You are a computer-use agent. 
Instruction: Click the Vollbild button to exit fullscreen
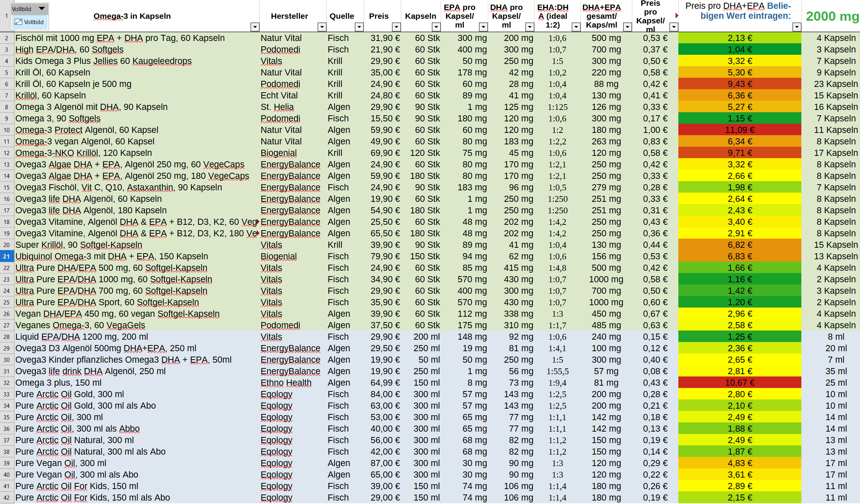pos(30,22)
